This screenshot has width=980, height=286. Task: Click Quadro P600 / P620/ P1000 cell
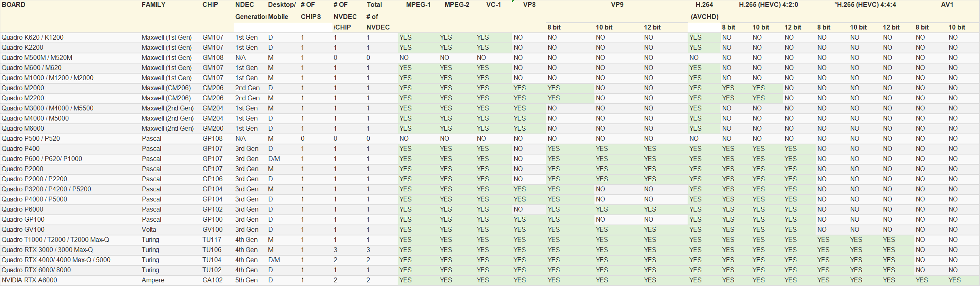click(42, 159)
